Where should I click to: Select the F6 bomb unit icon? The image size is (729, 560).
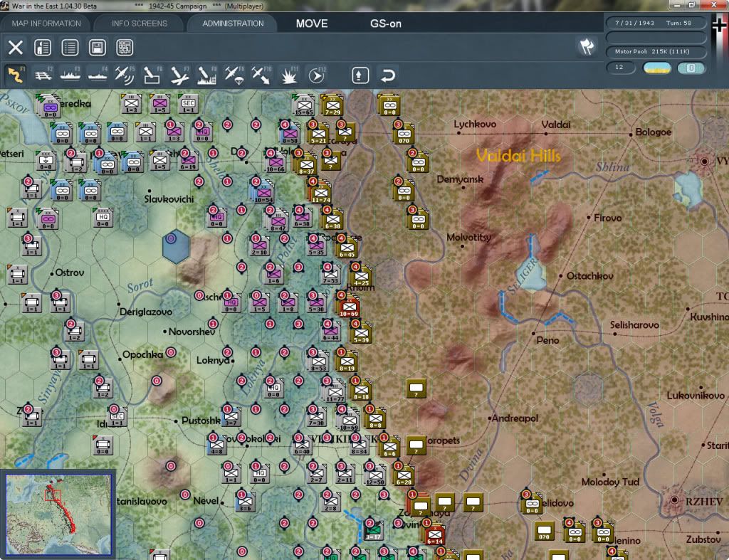click(152, 75)
